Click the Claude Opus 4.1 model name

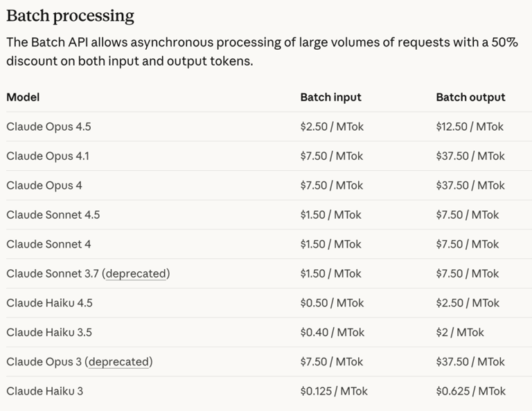coord(48,156)
